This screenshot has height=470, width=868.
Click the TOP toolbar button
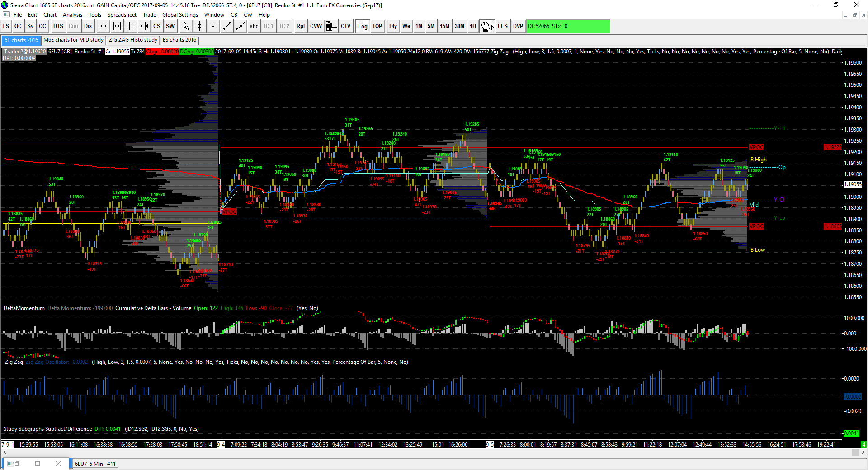coord(377,26)
